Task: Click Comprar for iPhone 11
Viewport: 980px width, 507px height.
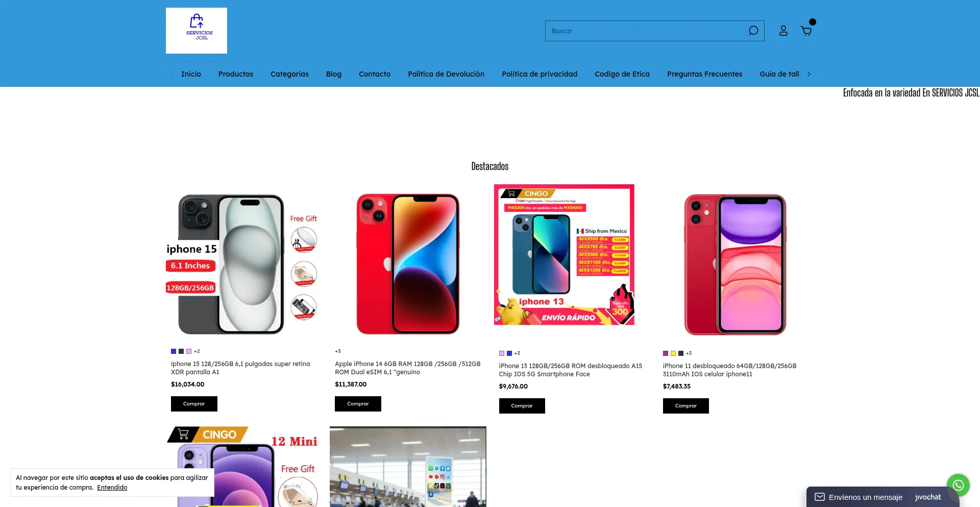Action: click(686, 406)
